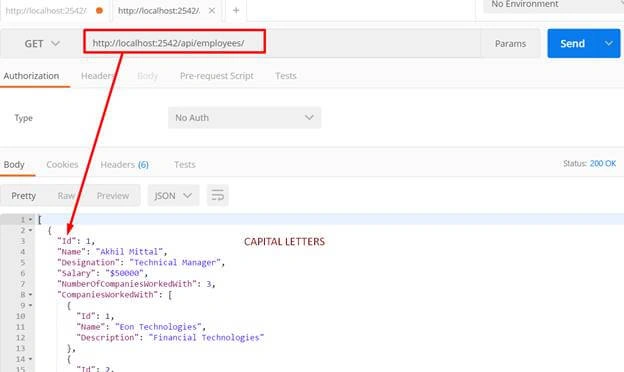
Task: Open the request Tests tab
Action: (x=286, y=76)
